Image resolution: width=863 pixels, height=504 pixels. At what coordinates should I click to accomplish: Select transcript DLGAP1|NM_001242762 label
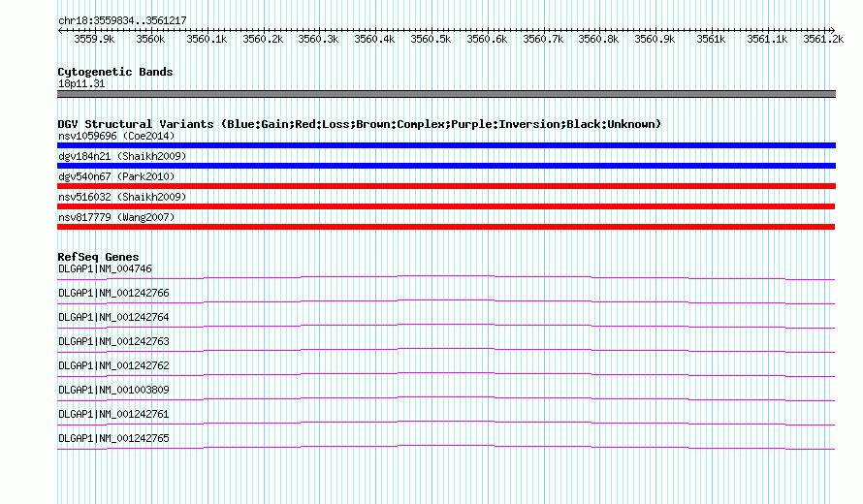click(113, 366)
